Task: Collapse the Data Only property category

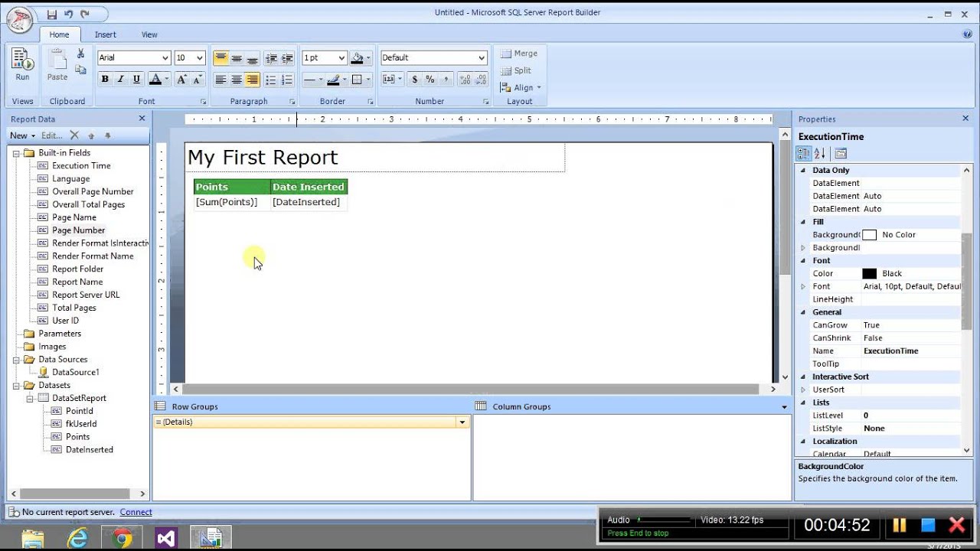Action: pos(803,169)
